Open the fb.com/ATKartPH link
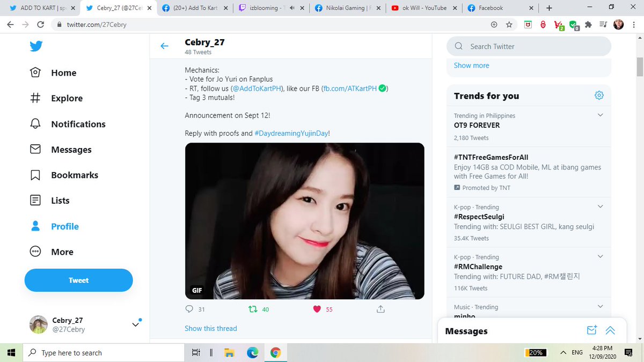Viewport: 644px width, 362px height. (349, 88)
